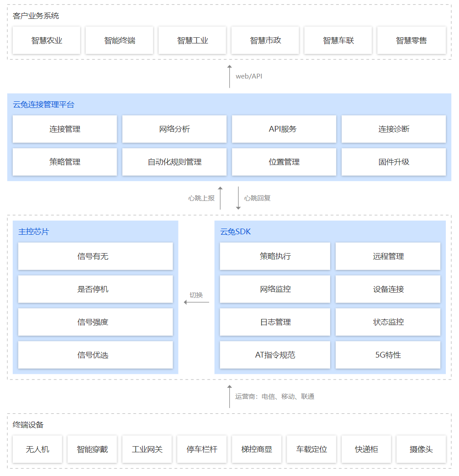Open the 连接诊断 module
Image resolution: width=459 pixels, height=476 pixels.
(394, 129)
